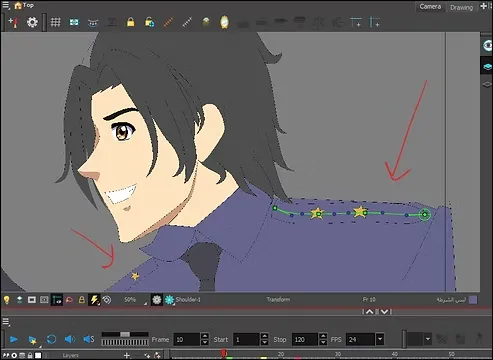Screen dimensions: 493x360
Task: Click the deformer start point near collar
Action: click(275, 208)
